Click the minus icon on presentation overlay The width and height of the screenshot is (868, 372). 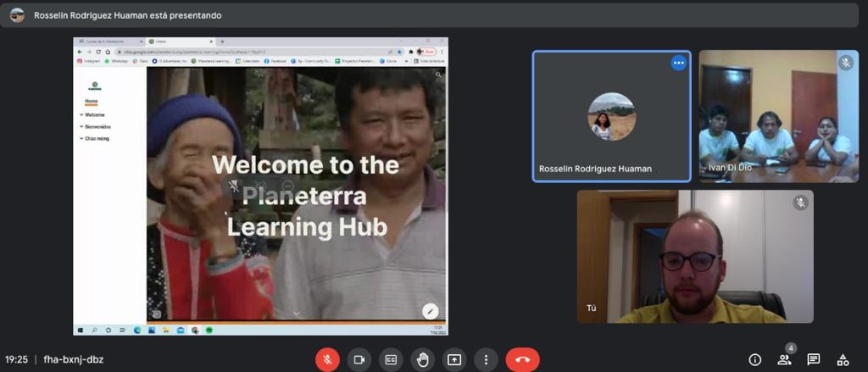click(287, 186)
